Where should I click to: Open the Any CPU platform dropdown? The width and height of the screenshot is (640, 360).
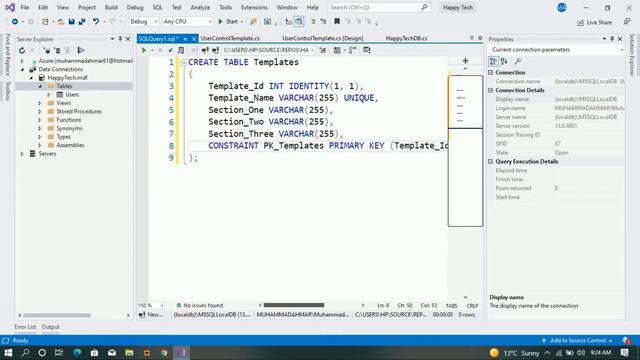(x=187, y=22)
